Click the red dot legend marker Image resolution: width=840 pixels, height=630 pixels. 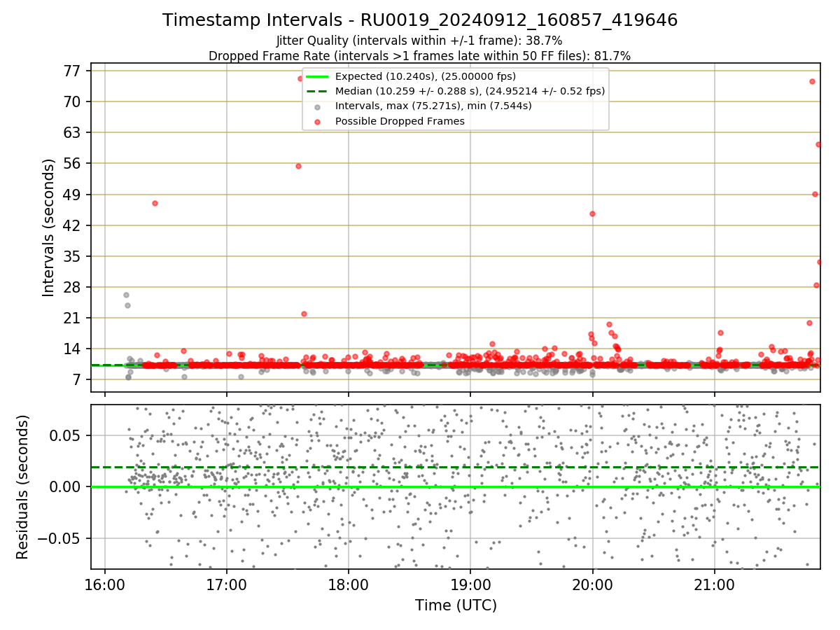(x=318, y=122)
